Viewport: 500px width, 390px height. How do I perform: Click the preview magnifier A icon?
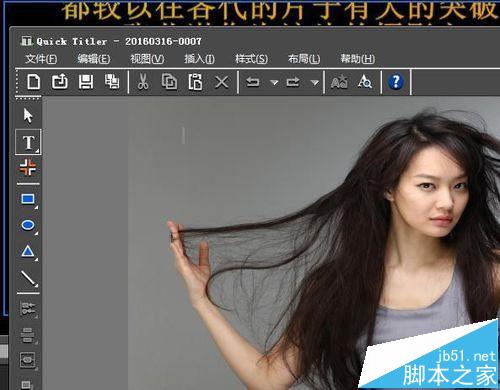click(x=365, y=82)
